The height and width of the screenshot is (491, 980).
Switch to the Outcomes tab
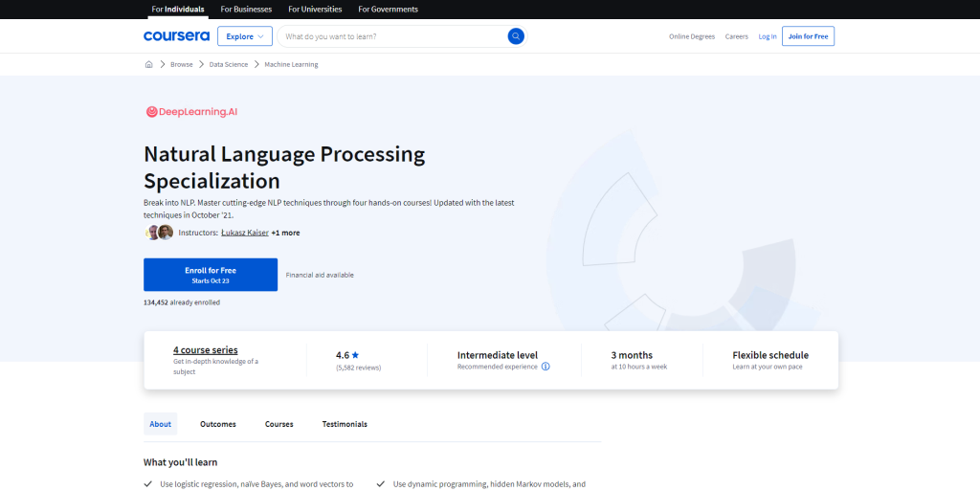218,424
